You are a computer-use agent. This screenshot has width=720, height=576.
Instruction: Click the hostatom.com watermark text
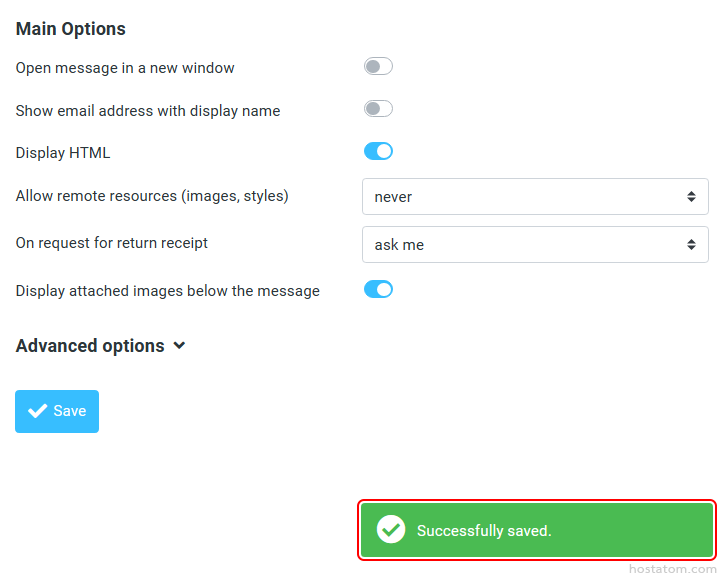(x=673, y=568)
